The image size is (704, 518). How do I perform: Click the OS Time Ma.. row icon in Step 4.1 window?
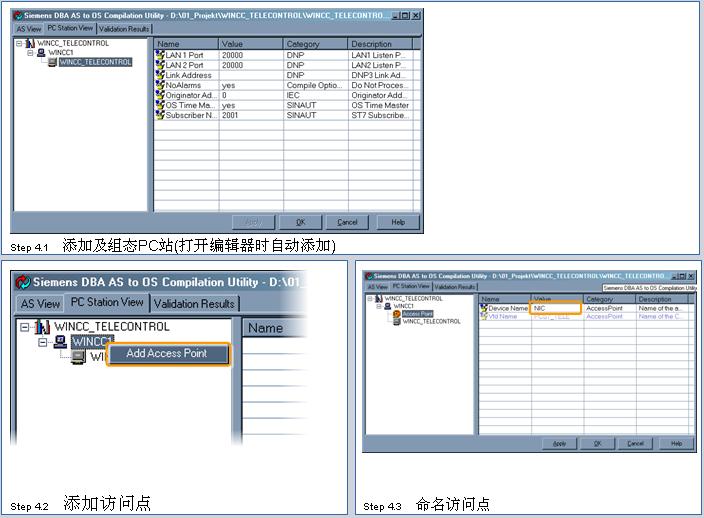point(160,105)
